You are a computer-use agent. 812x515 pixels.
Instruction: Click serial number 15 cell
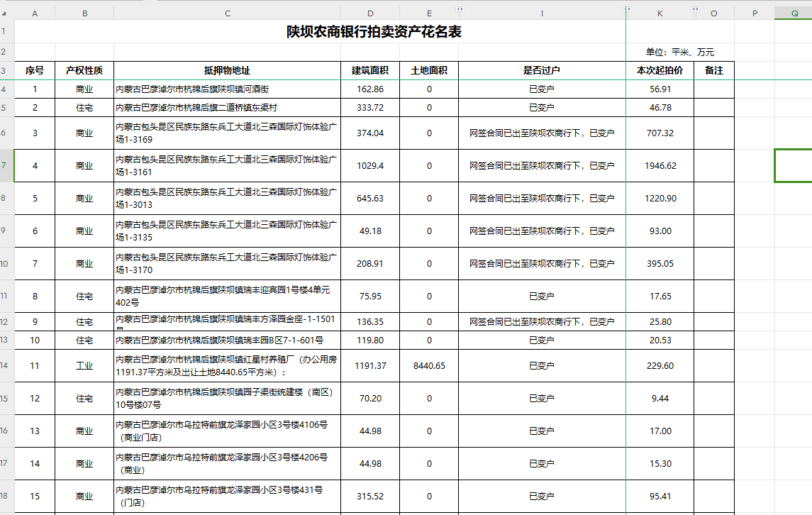pos(35,496)
